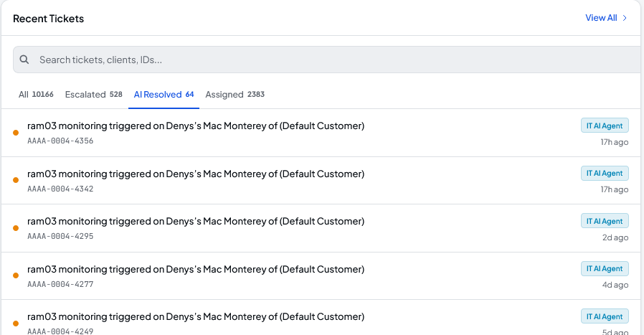Click ticket ID AAAA-0004-4249

point(60,331)
